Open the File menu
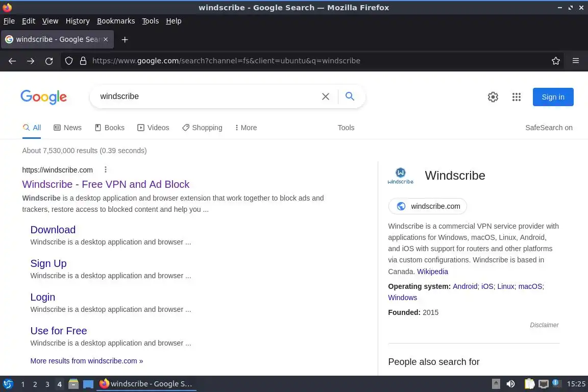This screenshot has height=392, width=588. [9, 21]
